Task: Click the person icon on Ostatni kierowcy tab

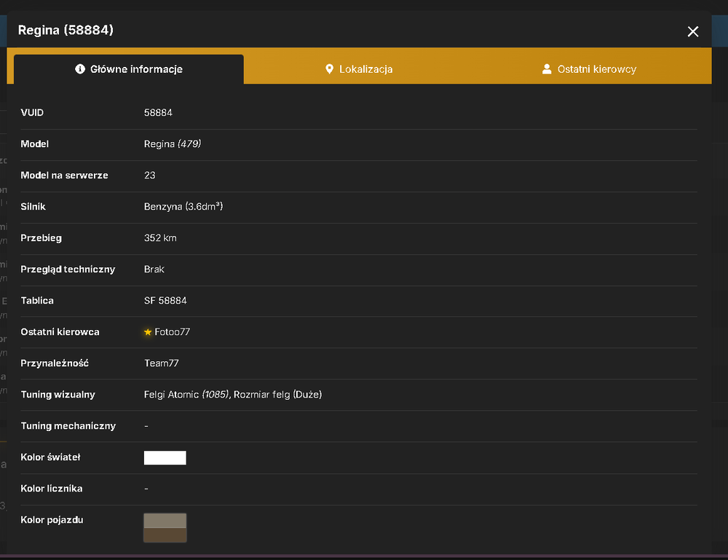Action: (x=547, y=69)
